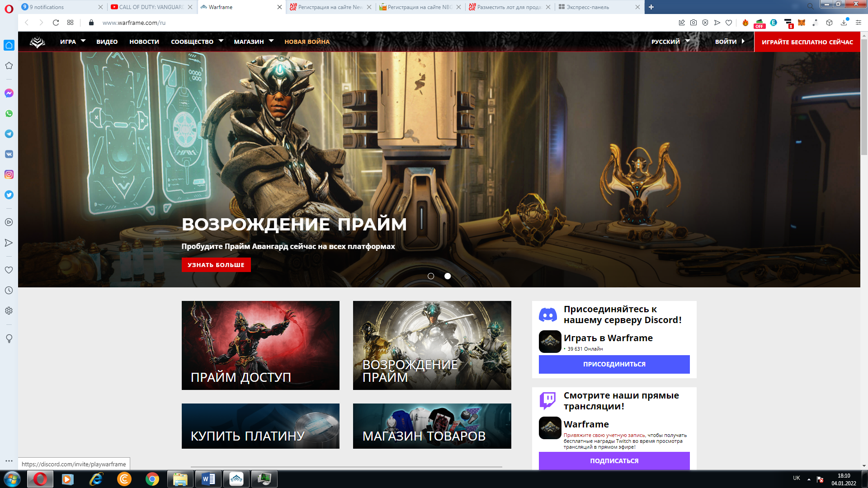
Task: Open МАГАЗИН ТОВАРОВ tile
Action: point(432,426)
